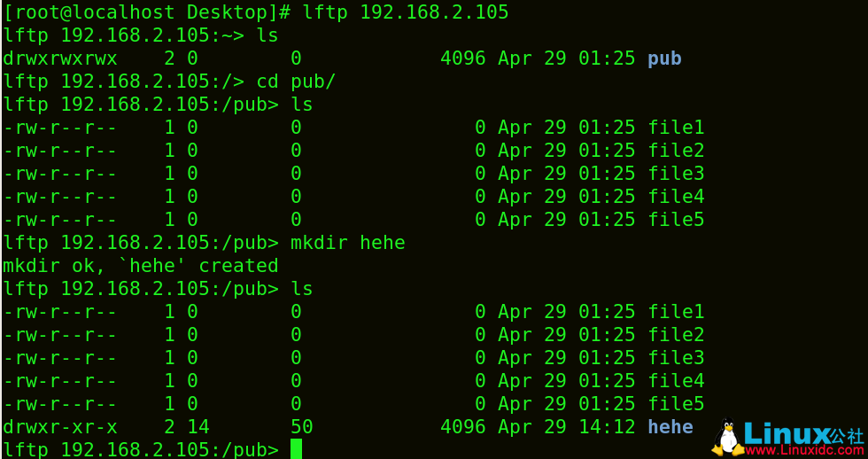Click the 'cd pub/' command text

296,82
